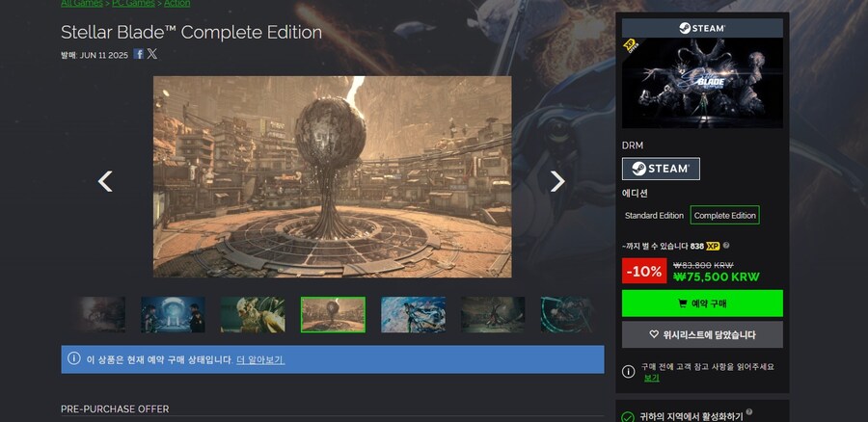Click the ₩75,500 KRW price
Image resolution: width=868 pixels, height=422 pixels.
tap(717, 277)
